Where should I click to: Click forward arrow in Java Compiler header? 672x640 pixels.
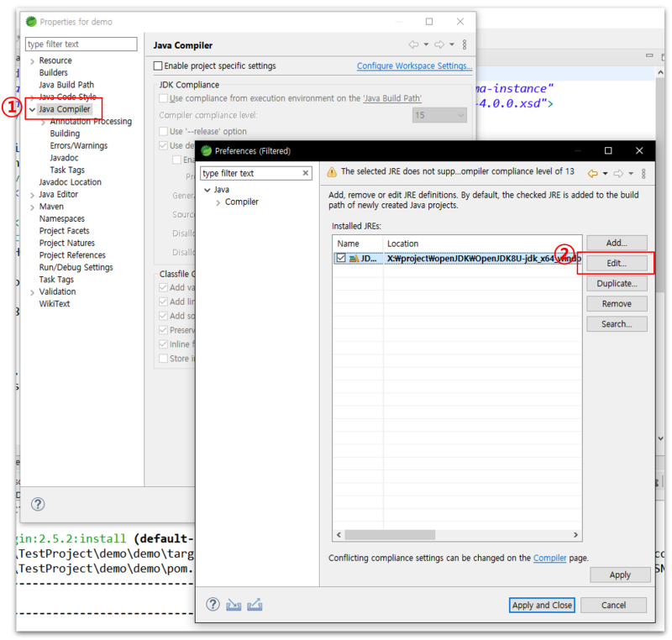tap(439, 45)
